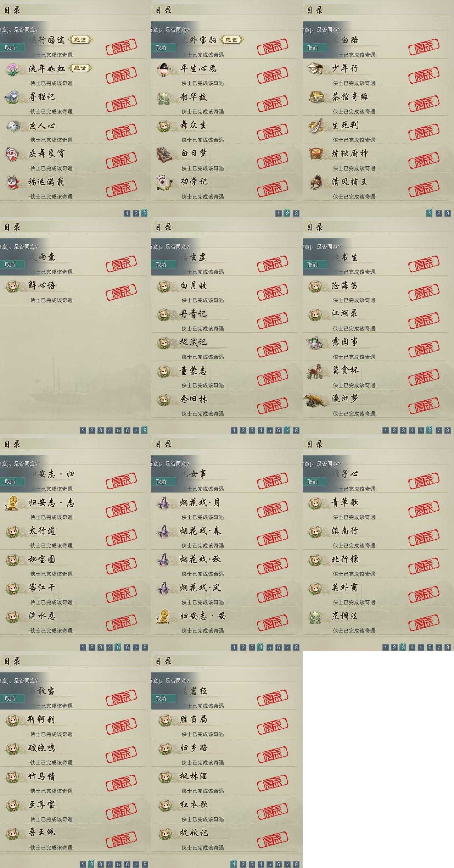Image resolution: width=454 pixels, height=868 pixels.
Task: Open the 平生心愿 adventure entry
Action: [x=198, y=68]
